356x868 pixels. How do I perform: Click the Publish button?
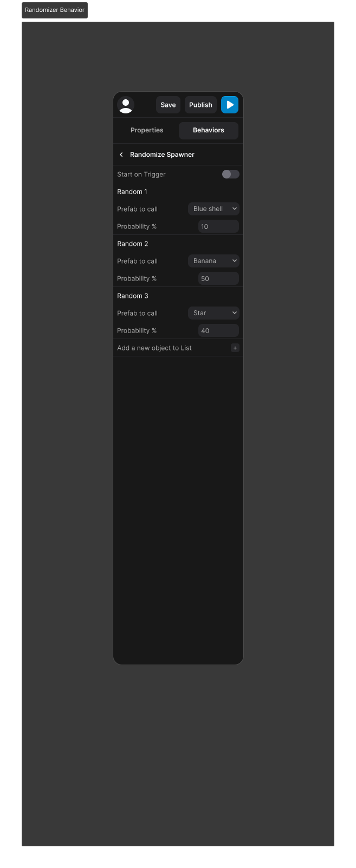[x=200, y=105]
